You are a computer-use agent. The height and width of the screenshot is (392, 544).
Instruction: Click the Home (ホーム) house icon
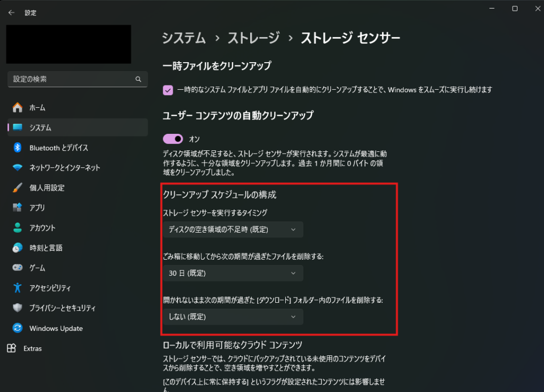[18, 108]
